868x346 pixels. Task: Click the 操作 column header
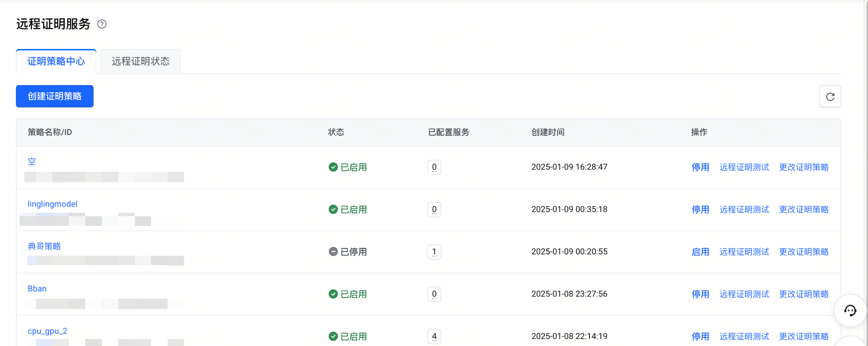coord(699,132)
